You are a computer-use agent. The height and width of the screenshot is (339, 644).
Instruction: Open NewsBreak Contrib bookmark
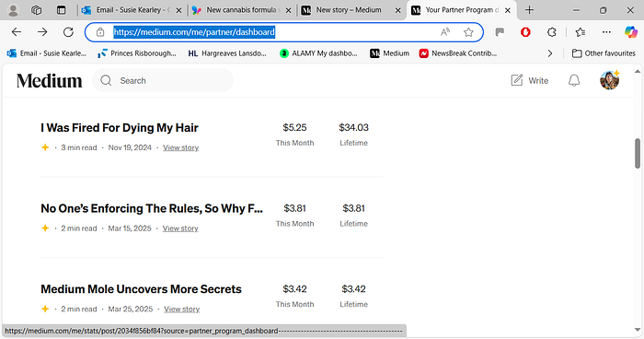[458, 53]
